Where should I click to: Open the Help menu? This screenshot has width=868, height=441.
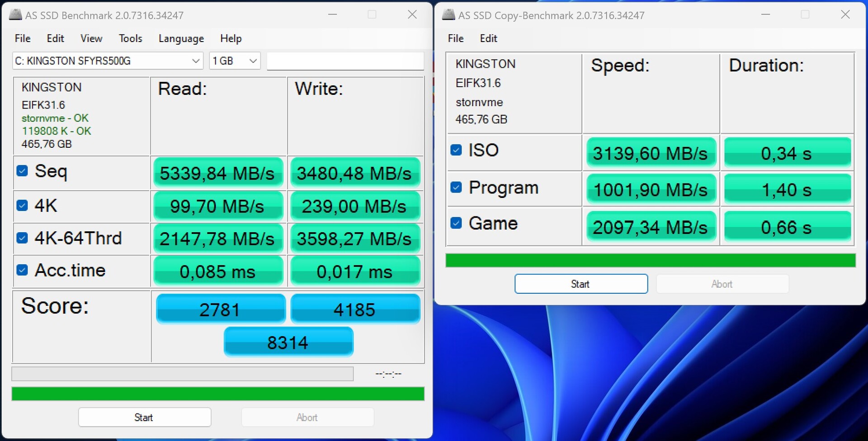[x=231, y=38]
